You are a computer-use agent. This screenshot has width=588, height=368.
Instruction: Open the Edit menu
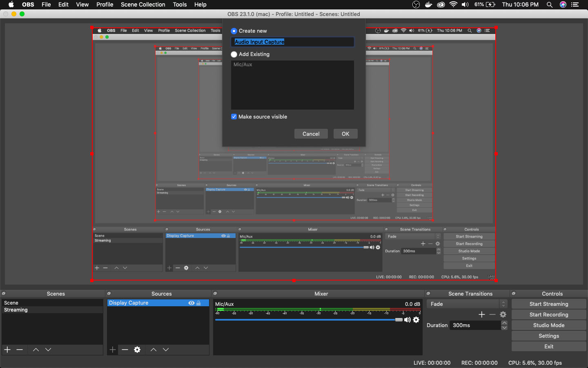coord(63,4)
